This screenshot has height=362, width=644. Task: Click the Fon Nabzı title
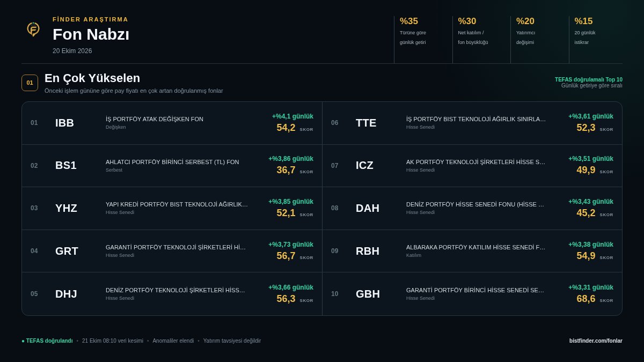[91, 34]
